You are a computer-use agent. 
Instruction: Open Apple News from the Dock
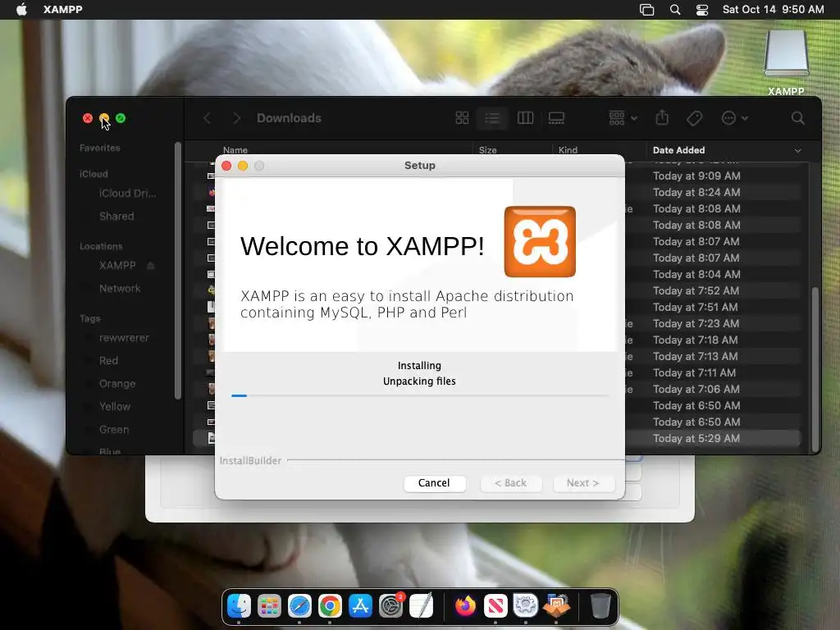click(495, 606)
